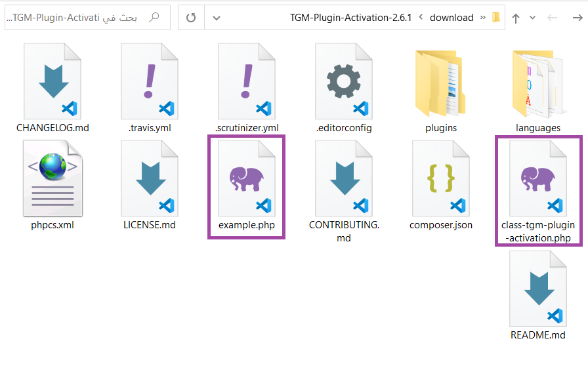Click the phpcs.xml file name
The width and height of the screenshot is (588, 368).
tap(52, 225)
